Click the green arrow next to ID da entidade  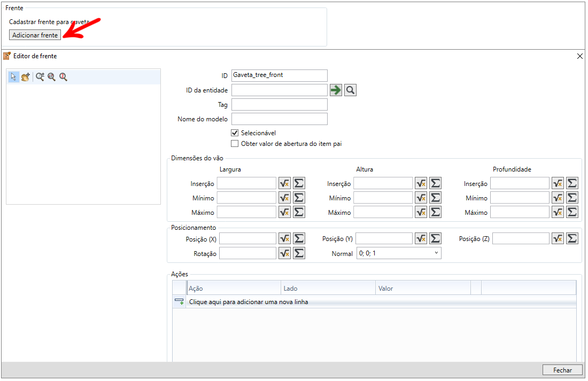[x=336, y=90]
